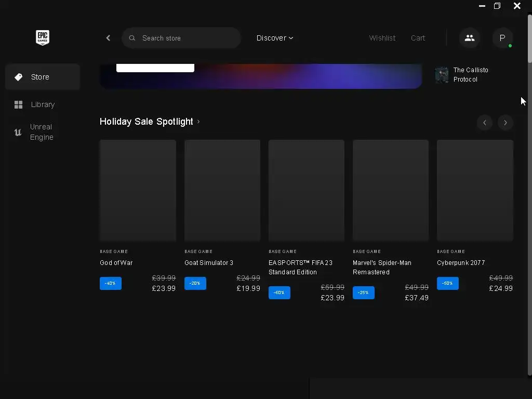
Task: Click FIFA 23 original price £59.99
Action: tap(332, 287)
